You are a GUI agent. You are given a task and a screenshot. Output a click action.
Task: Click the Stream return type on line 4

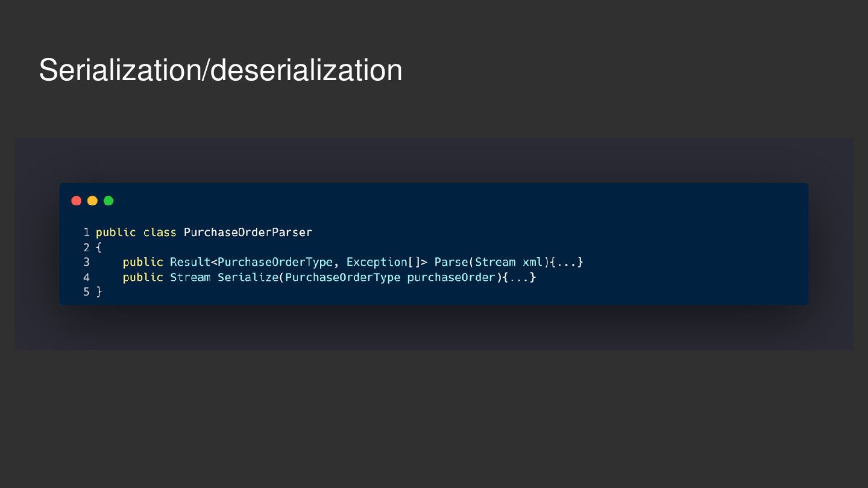tap(190, 277)
